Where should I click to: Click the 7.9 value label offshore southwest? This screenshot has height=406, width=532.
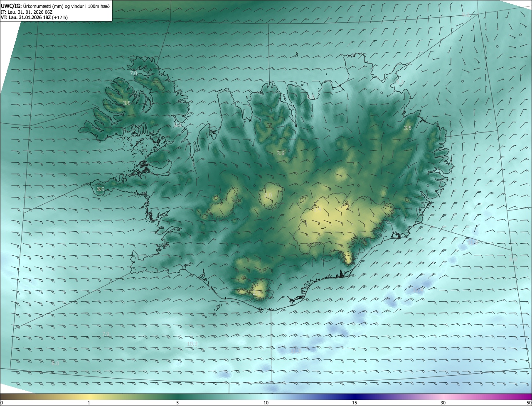point(106,334)
